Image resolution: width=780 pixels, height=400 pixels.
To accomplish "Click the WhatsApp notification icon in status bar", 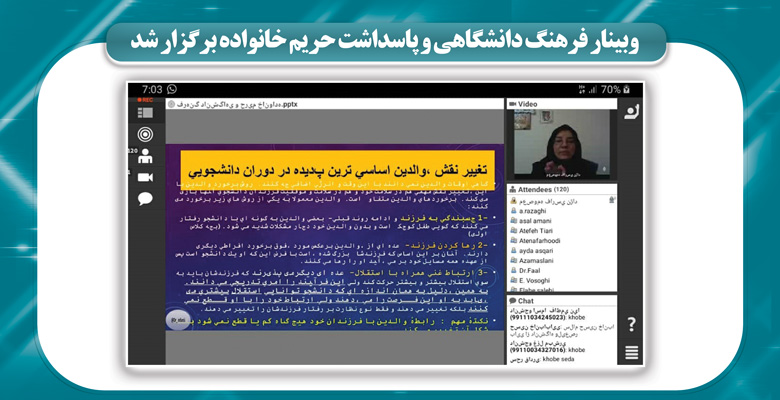I will click(172, 90).
